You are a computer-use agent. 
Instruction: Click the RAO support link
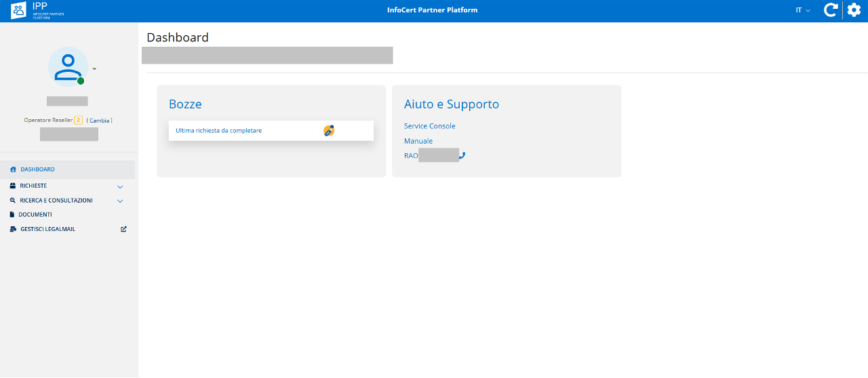click(x=411, y=156)
